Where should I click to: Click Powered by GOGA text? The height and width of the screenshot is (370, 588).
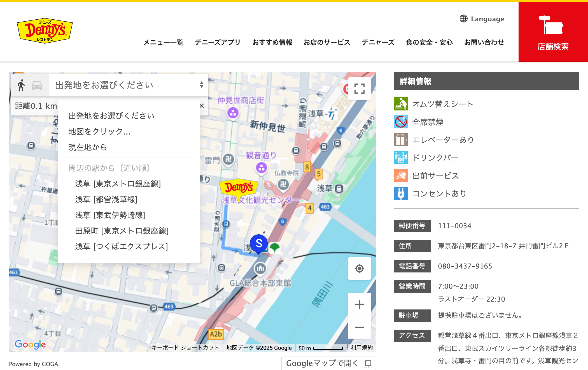click(x=34, y=364)
